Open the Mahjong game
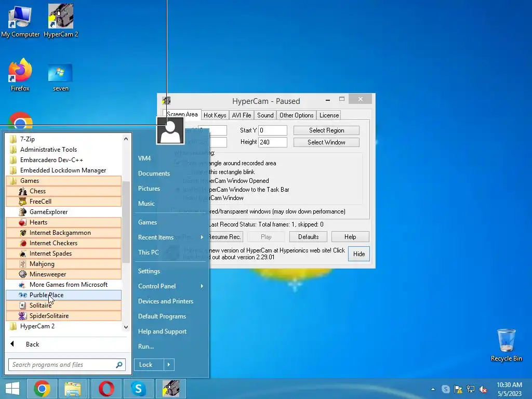 [63, 264]
